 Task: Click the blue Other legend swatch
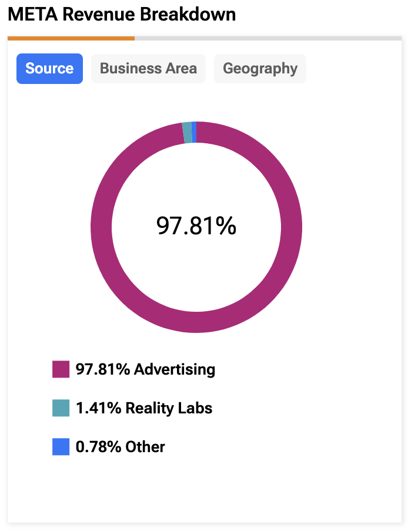(x=61, y=446)
